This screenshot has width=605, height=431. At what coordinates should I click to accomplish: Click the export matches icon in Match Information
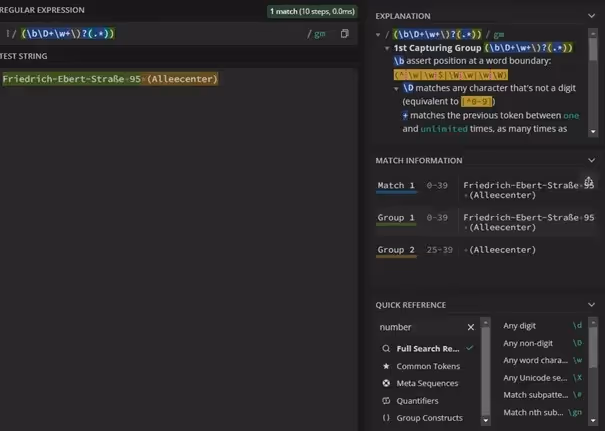pyautogui.click(x=588, y=181)
